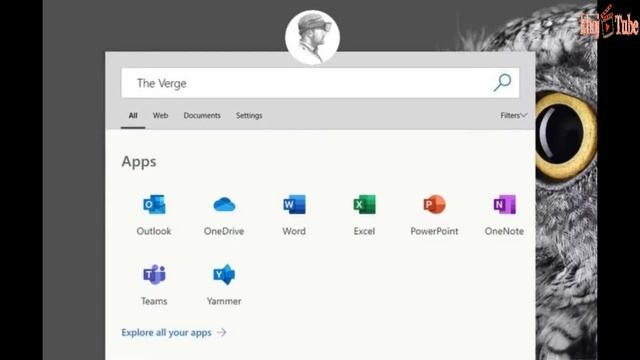Expand the Filters dropdown

coord(514,116)
